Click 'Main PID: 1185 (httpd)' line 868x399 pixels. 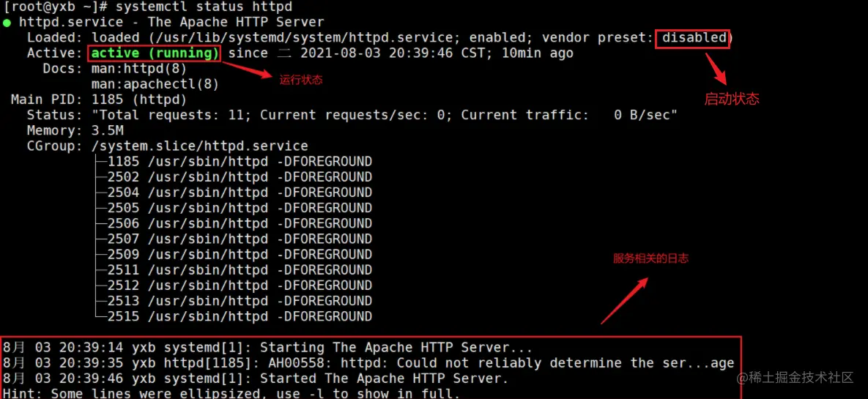(99, 100)
